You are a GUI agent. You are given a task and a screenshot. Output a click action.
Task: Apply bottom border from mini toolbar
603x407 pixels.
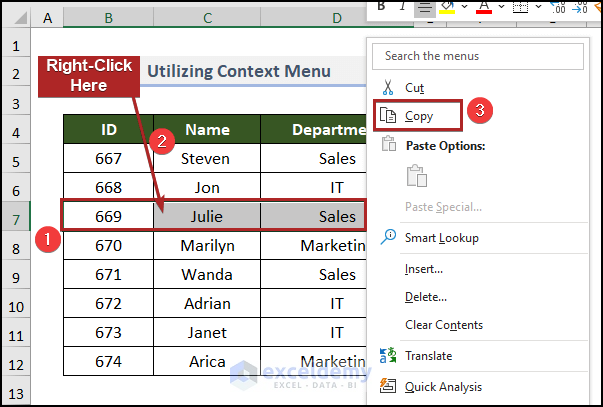click(521, 7)
